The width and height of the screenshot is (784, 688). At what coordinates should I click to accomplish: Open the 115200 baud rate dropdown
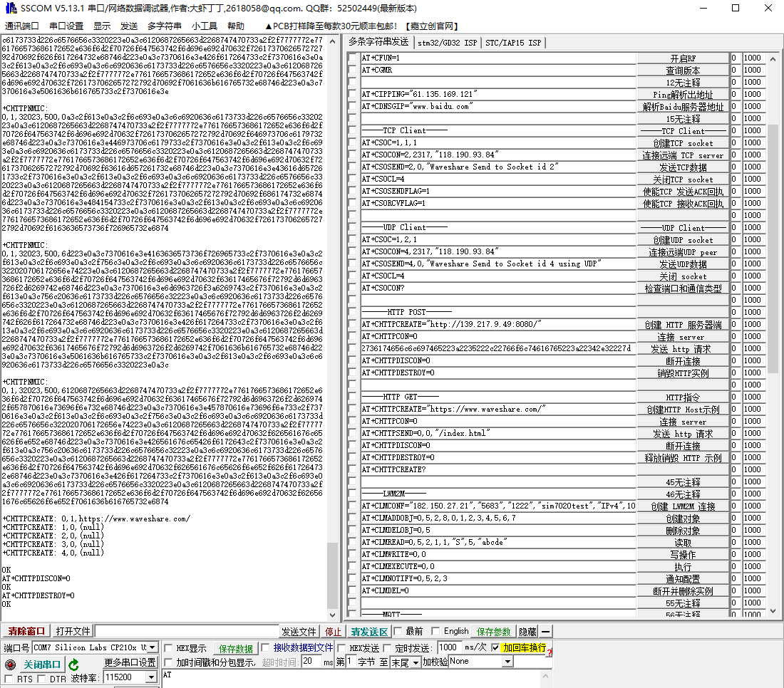(x=151, y=677)
